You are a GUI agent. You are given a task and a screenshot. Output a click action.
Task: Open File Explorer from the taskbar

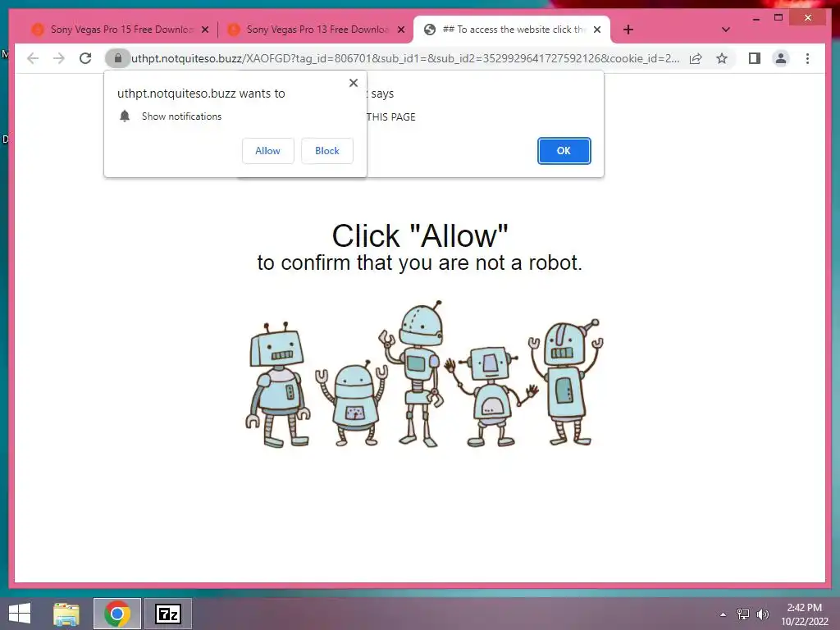[x=66, y=614]
